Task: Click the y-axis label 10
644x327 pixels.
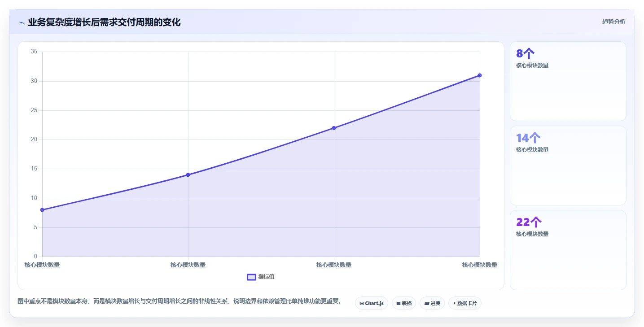Action: [x=34, y=198]
